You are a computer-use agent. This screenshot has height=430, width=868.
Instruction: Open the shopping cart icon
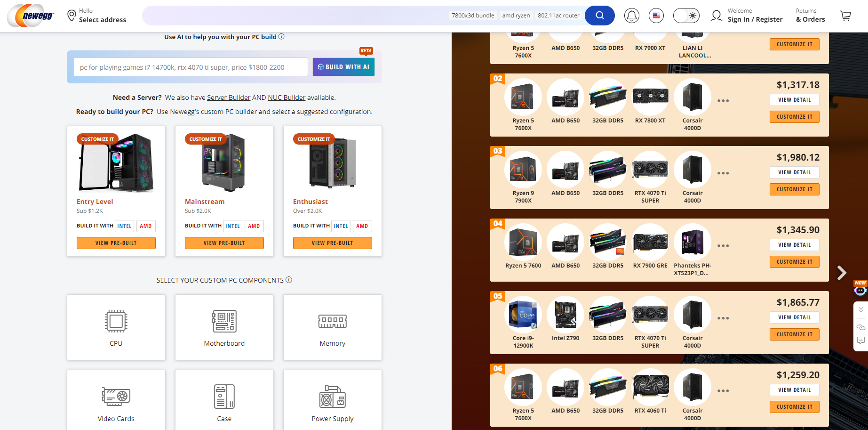[x=845, y=16]
